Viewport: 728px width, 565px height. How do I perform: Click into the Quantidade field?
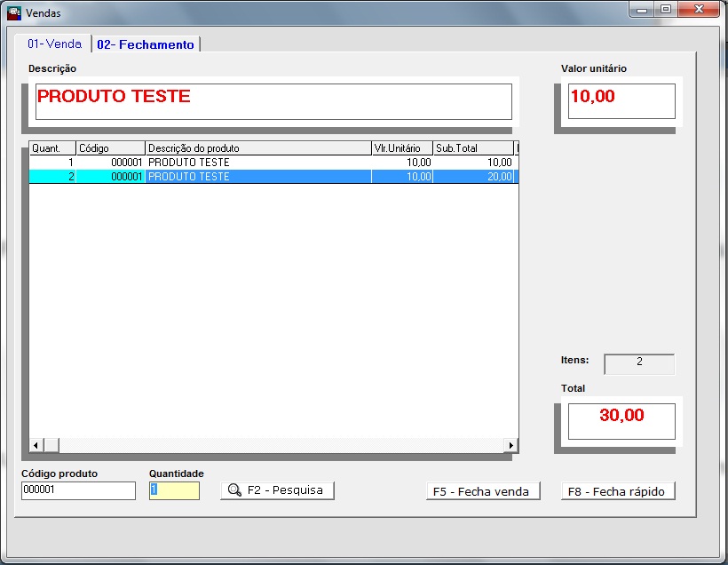(174, 490)
